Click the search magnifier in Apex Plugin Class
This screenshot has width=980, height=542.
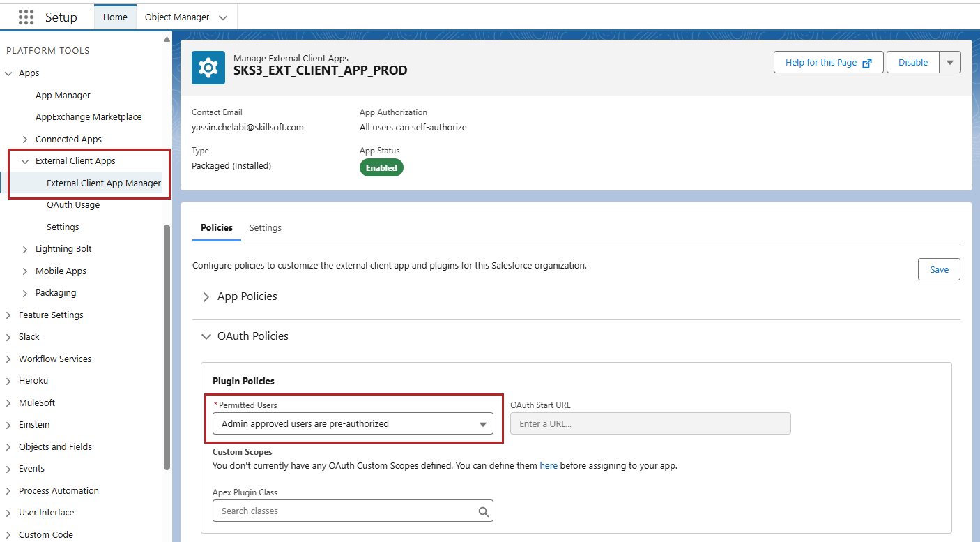(x=484, y=511)
